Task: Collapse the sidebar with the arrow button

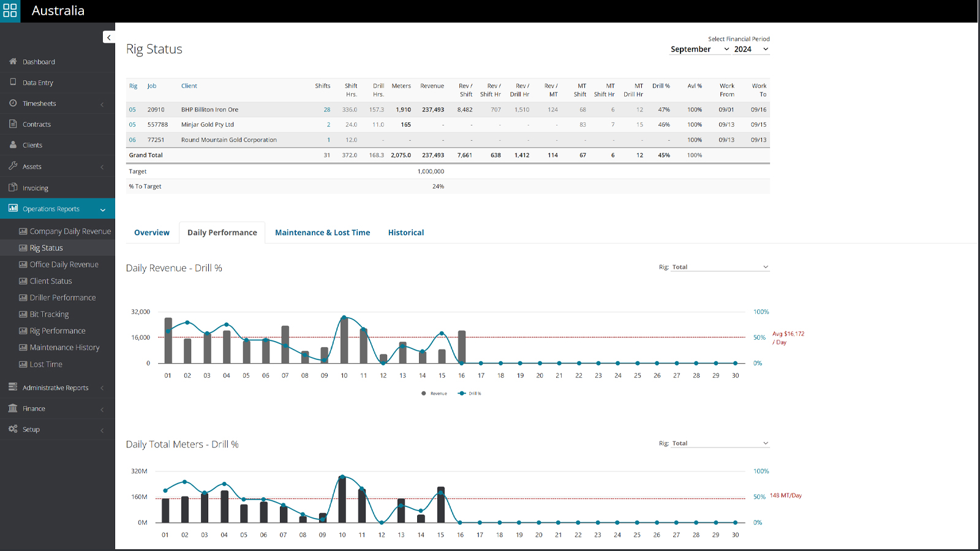Action: tap(108, 37)
